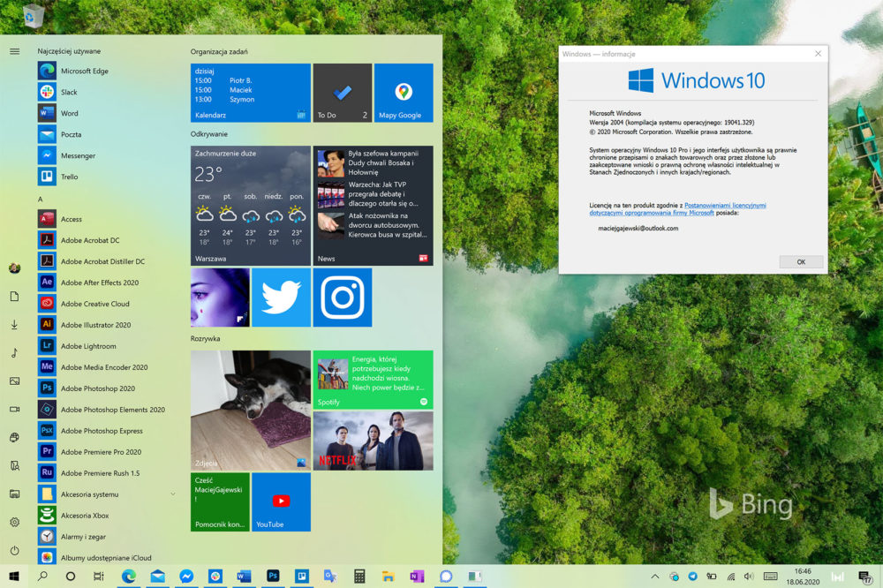The height and width of the screenshot is (588, 883).
Task: Open Trello from the Start menu list
Action: pyautogui.click(x=107, y=177)
